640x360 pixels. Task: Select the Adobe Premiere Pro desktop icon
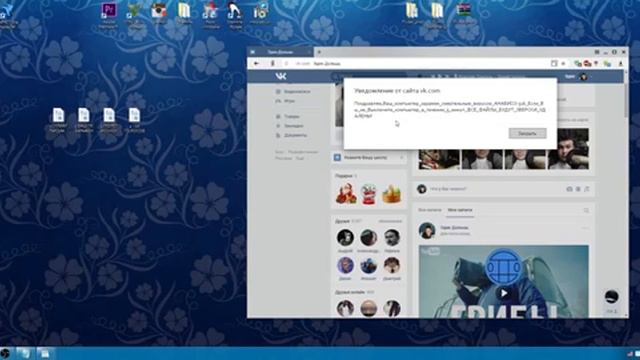pyautogui.click(x=109, y=10)
